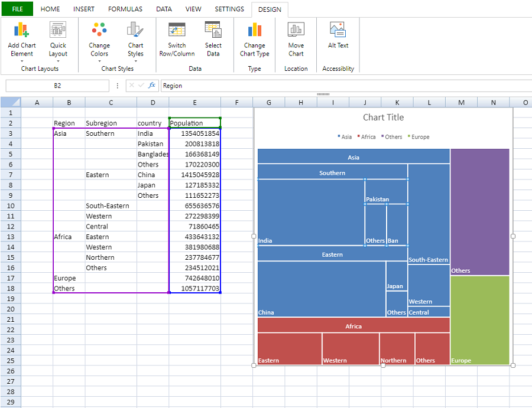Click the chart's bottom-left corner handle
The height and width of the screenshot is (408, 532).
point(254,365)
